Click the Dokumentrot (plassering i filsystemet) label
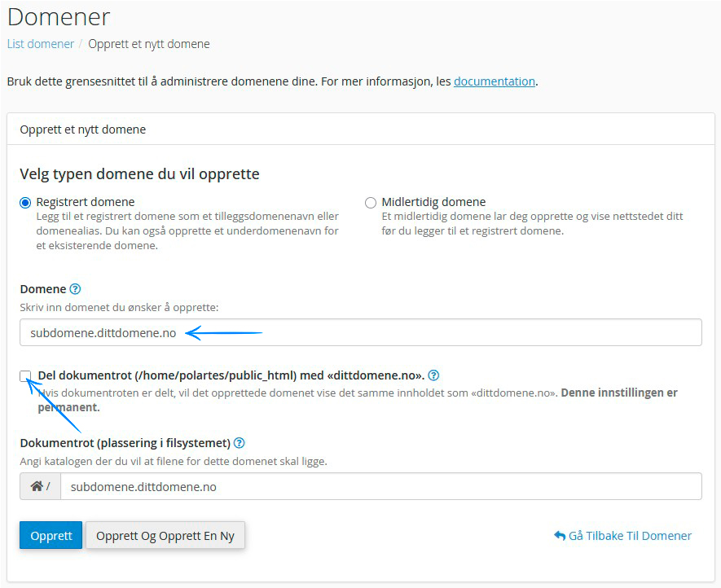This screenshot has height=588, width=721. click(125, 443)
